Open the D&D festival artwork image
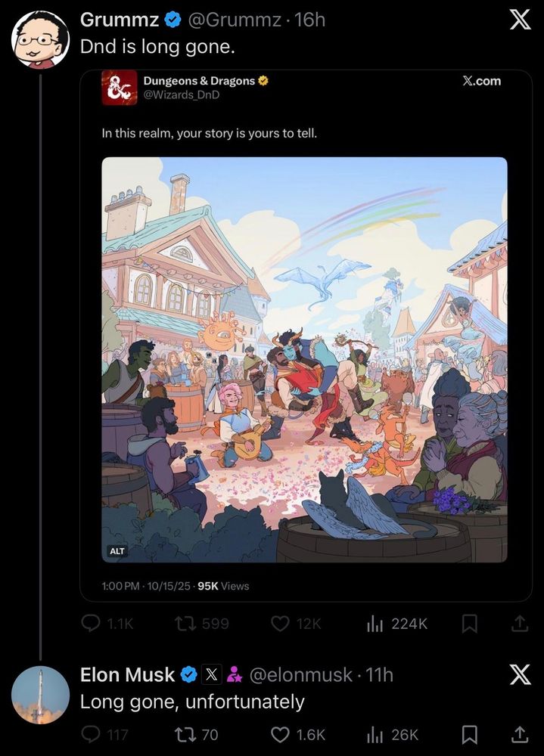The image size is (544, 756). tap(304, 359)
